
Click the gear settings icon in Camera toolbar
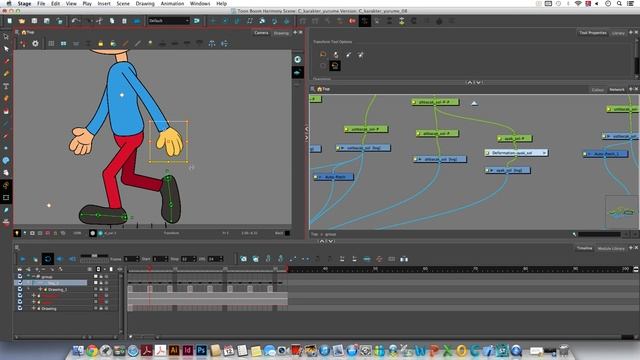point(36,44)
